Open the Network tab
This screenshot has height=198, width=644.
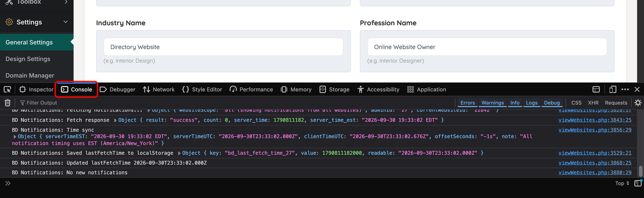point(159,89)
